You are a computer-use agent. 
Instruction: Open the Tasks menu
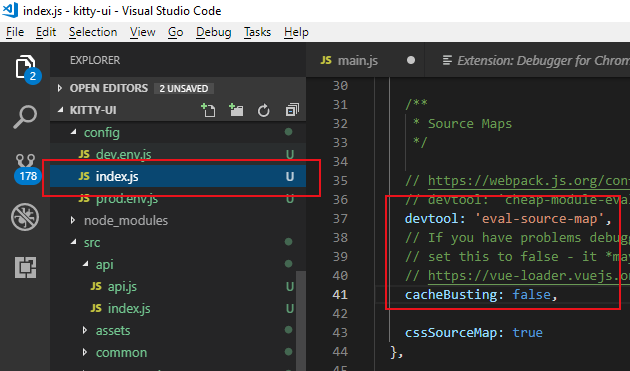tap(257, 32)
